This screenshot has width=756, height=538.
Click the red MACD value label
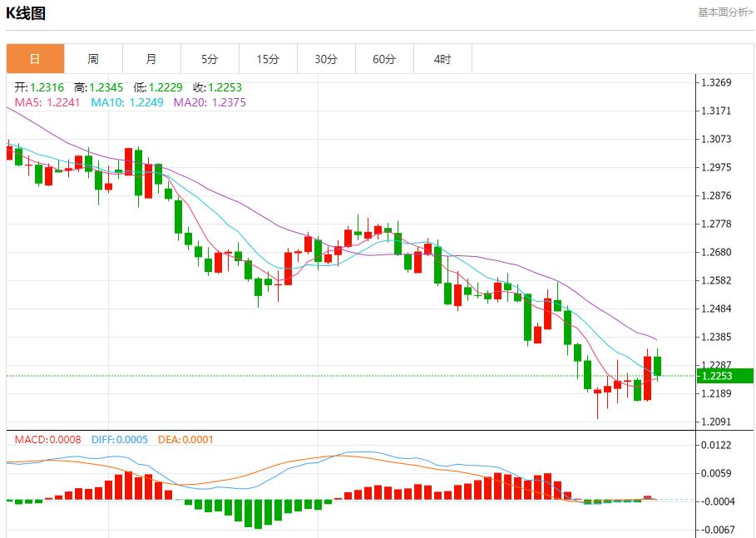click(47, 439)
